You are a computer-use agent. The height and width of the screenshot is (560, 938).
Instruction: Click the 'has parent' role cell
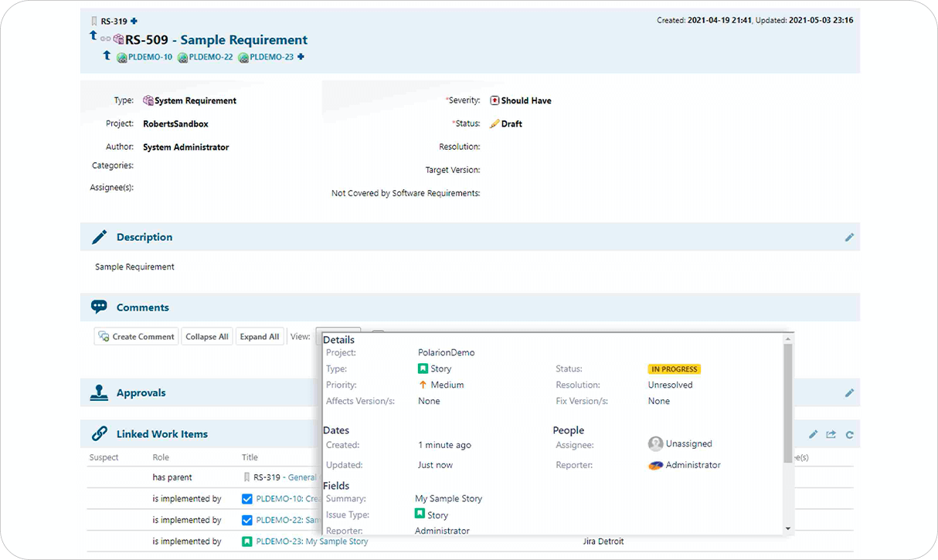click(x=172, y=477)
